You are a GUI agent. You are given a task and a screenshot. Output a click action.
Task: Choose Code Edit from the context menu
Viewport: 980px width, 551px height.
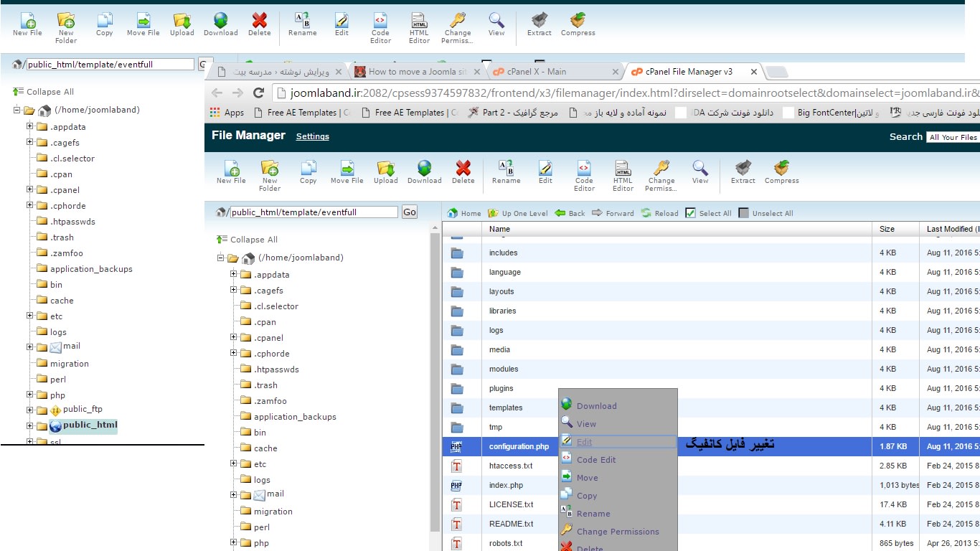point(596,460)
